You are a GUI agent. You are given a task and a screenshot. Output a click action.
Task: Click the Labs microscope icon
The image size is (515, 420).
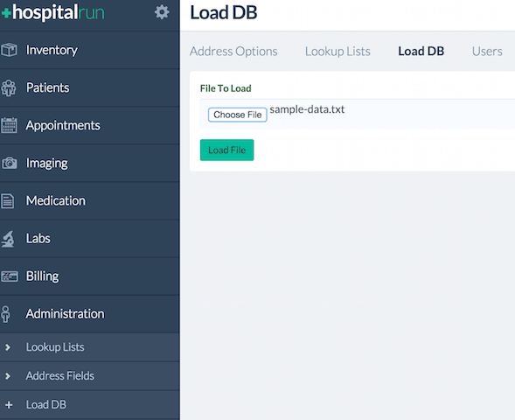click(x=8, y=239)
